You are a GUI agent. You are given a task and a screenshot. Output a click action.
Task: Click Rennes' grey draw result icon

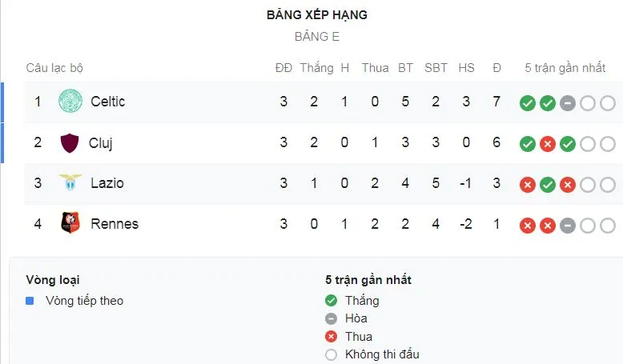(x=568, y=226)
